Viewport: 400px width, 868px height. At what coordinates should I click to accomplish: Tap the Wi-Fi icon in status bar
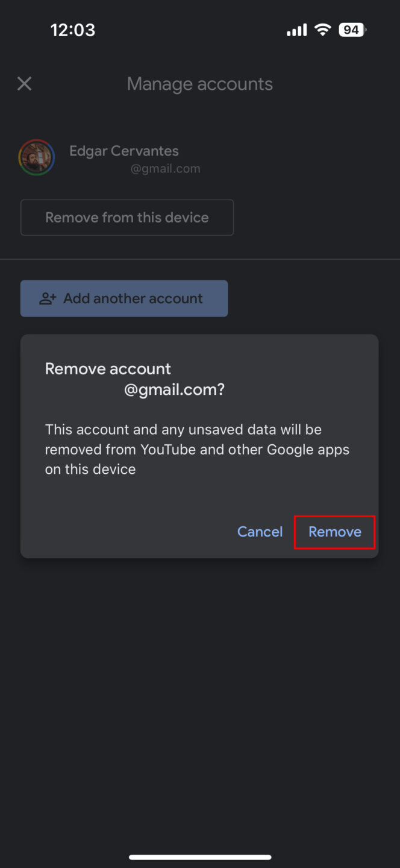[x=323, y=29]
